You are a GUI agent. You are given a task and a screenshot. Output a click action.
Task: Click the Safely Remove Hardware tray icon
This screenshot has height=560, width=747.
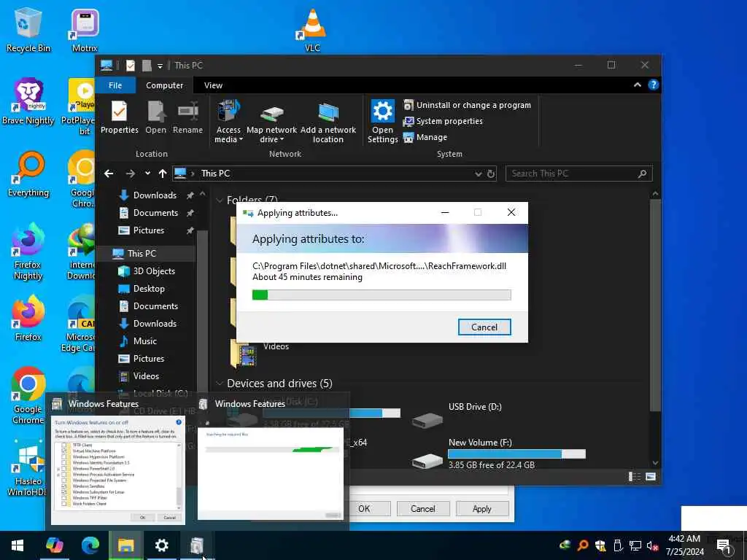coord(618,545)
